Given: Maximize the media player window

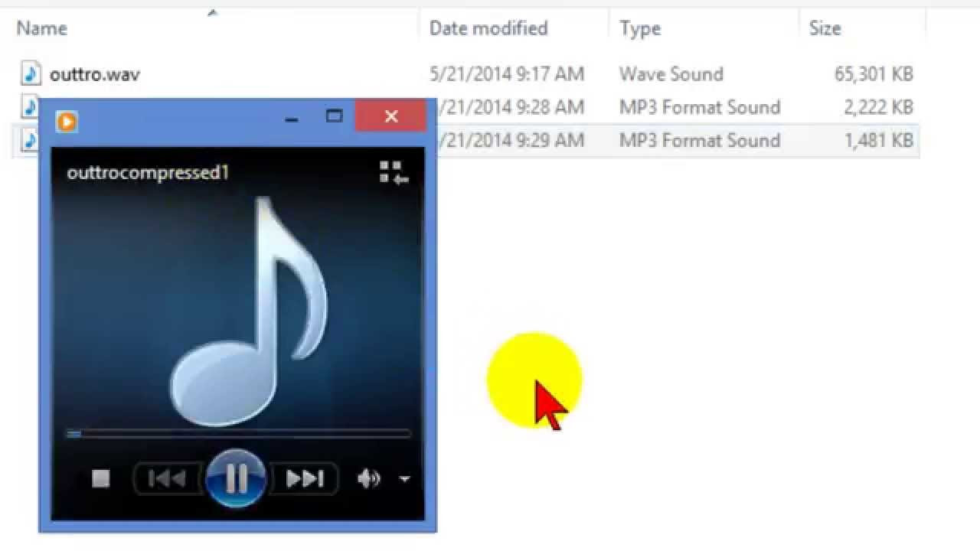Looking at the screenshot, I should [334, 116].
